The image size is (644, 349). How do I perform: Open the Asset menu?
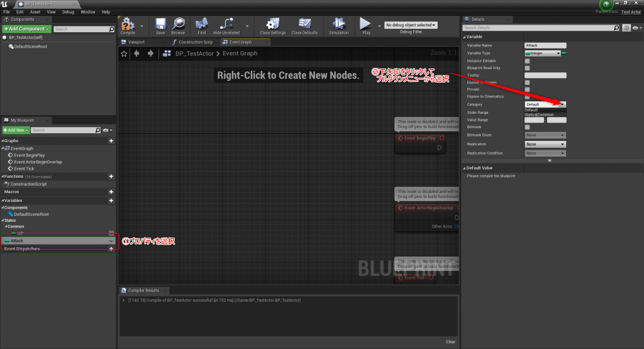coord(35,12)
